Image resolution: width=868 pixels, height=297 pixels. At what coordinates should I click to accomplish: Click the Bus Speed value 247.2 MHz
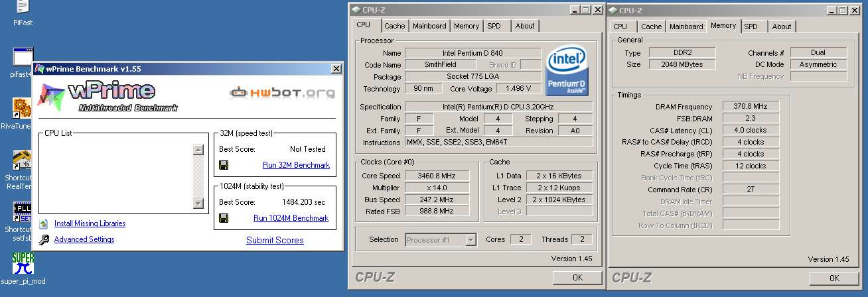click(437, 200)
